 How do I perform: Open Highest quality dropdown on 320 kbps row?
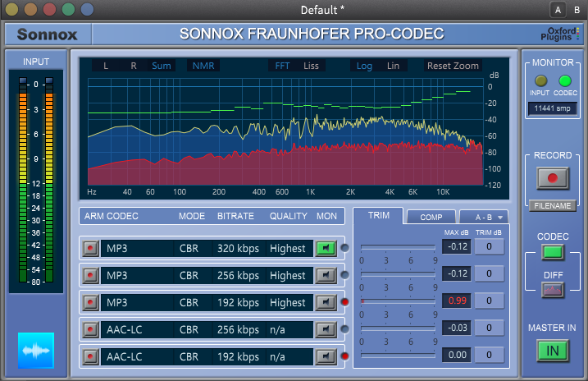point(289,249)
